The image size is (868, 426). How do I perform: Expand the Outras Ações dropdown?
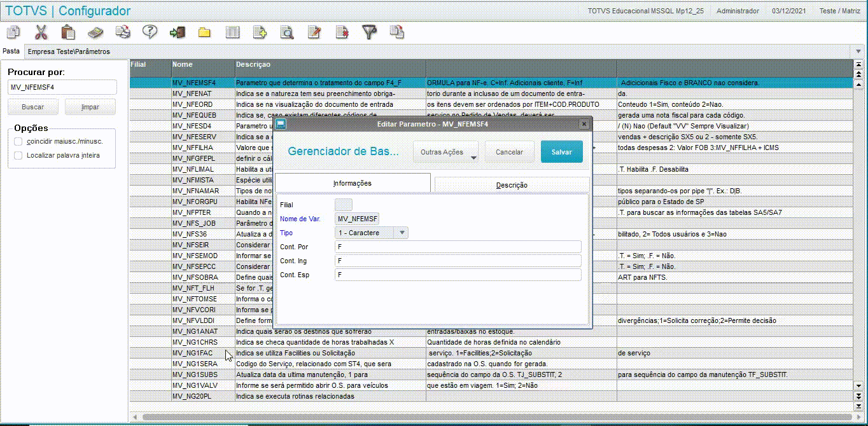447,152
